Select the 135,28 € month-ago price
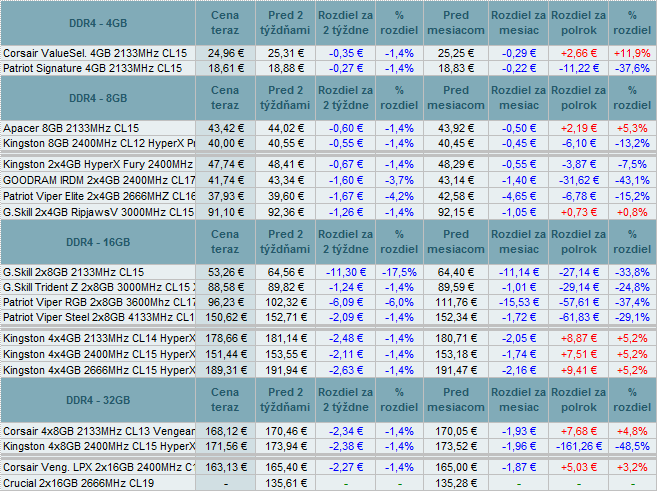Viewport: 657px width, 491px height. pos(456,483)
